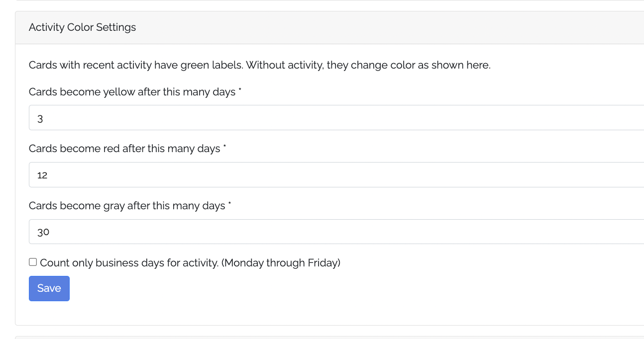Tick the business days only checkbox

pyautogui.click(x=33, y=262)
